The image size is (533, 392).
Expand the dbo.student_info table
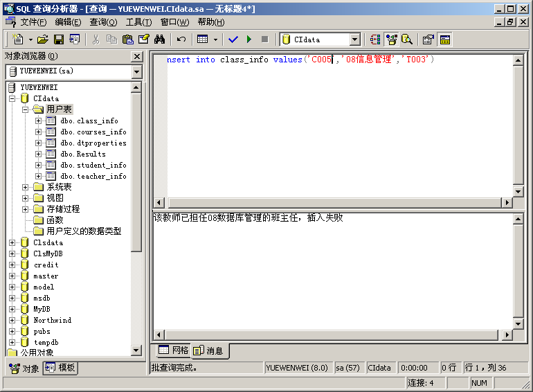pos(38,166)
